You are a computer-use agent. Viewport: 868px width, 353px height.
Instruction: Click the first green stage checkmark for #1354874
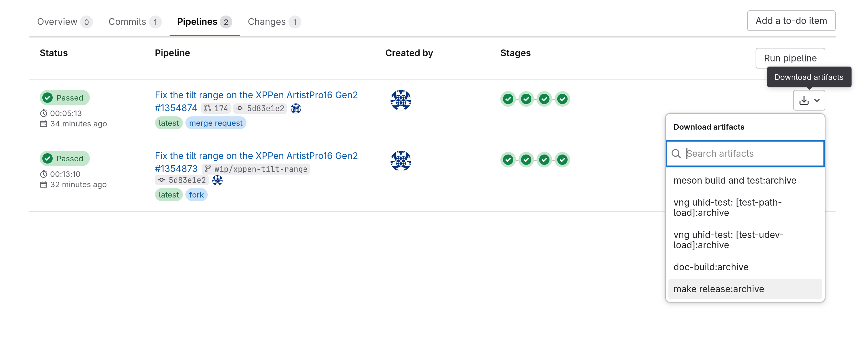[x=507, y=100]
